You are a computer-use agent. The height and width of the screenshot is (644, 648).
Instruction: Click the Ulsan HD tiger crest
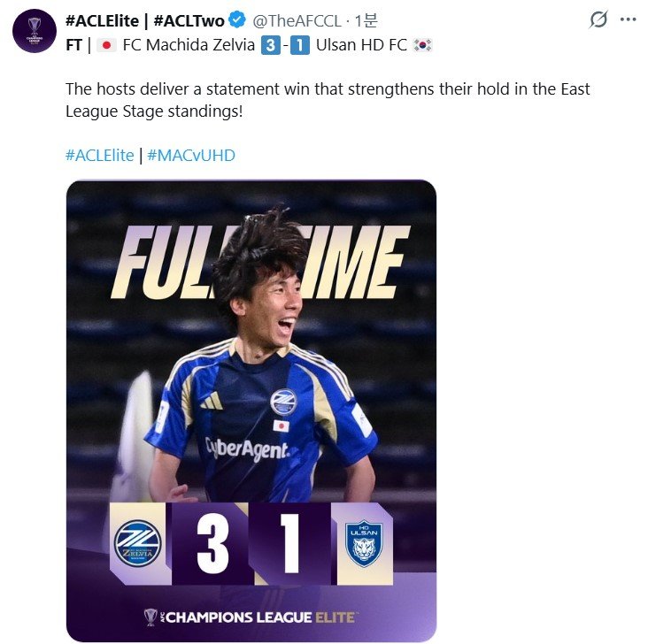[x=364, y=543]
